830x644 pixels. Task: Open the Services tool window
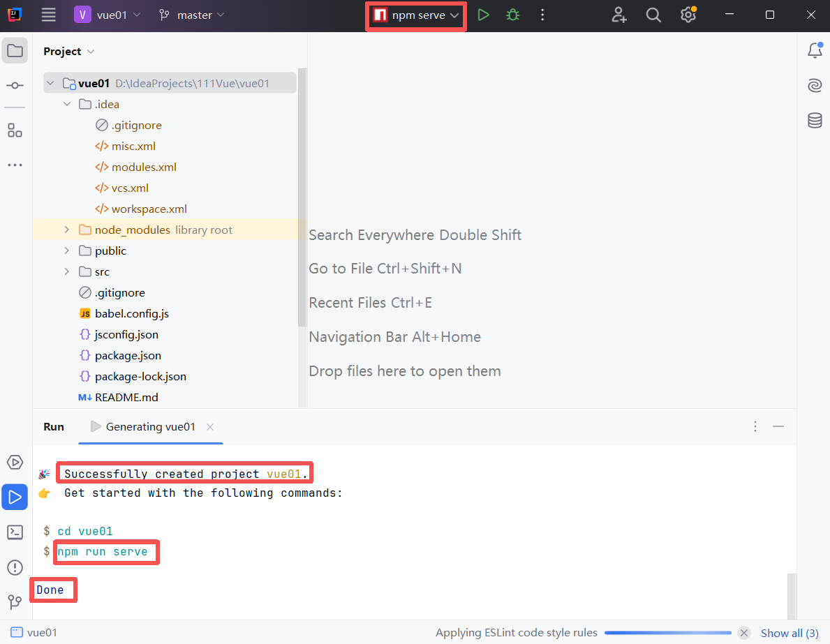pyautogui.click(x=15, y=462)
